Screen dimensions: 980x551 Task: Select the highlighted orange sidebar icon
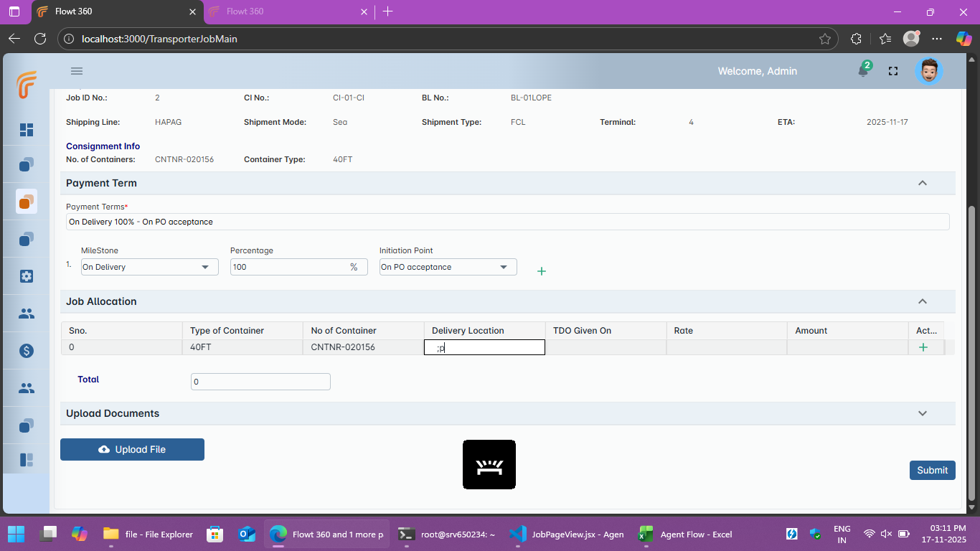tap(27, 202)
